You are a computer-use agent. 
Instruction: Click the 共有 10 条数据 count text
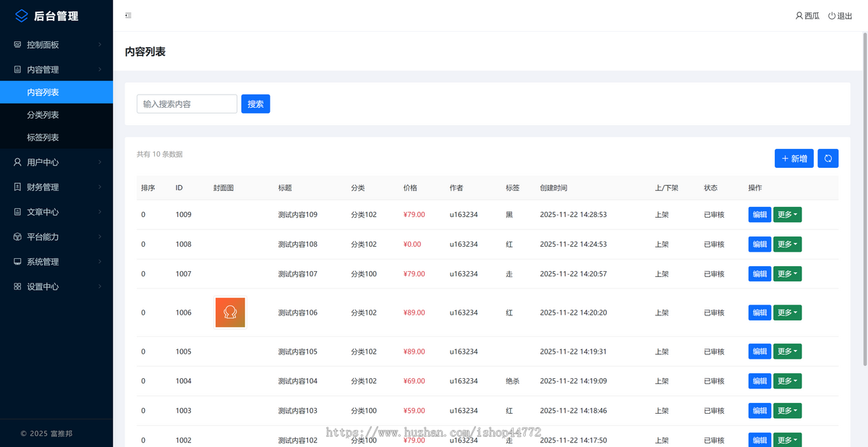coord(160,154)
